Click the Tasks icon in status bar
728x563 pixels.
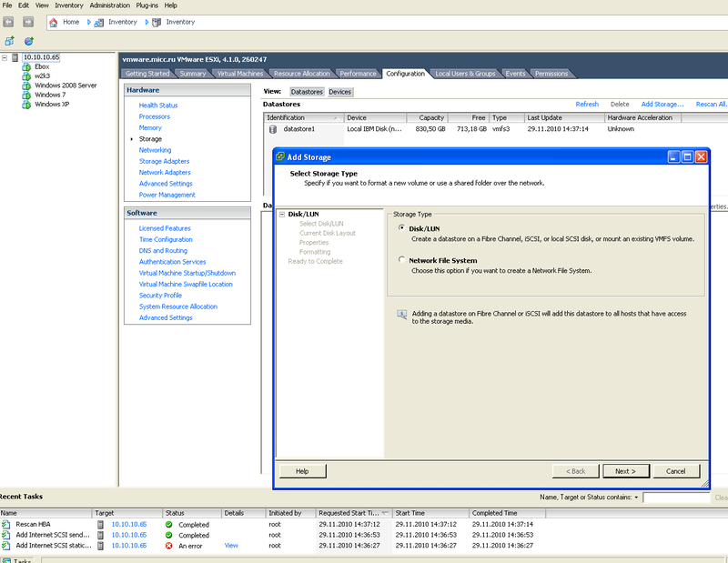coord(6,560)
